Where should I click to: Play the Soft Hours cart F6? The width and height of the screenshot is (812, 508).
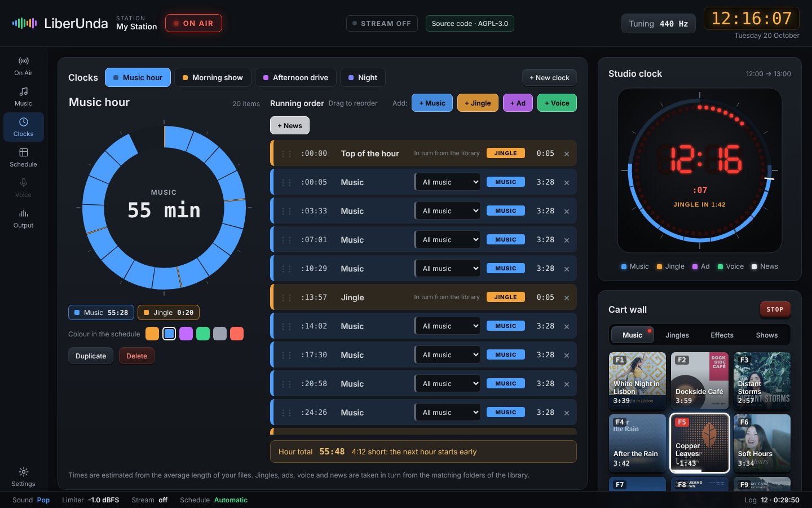tap(762, 443)
